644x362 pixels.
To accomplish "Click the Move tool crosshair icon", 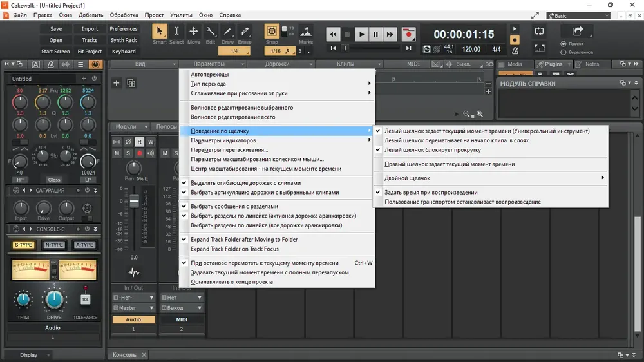I will (193, 31).
